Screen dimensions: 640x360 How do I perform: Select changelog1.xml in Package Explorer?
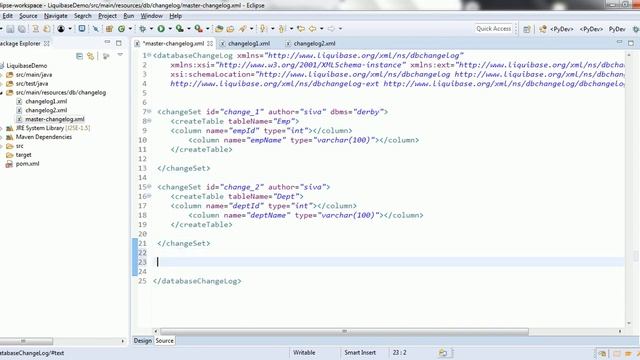[46, 101]
